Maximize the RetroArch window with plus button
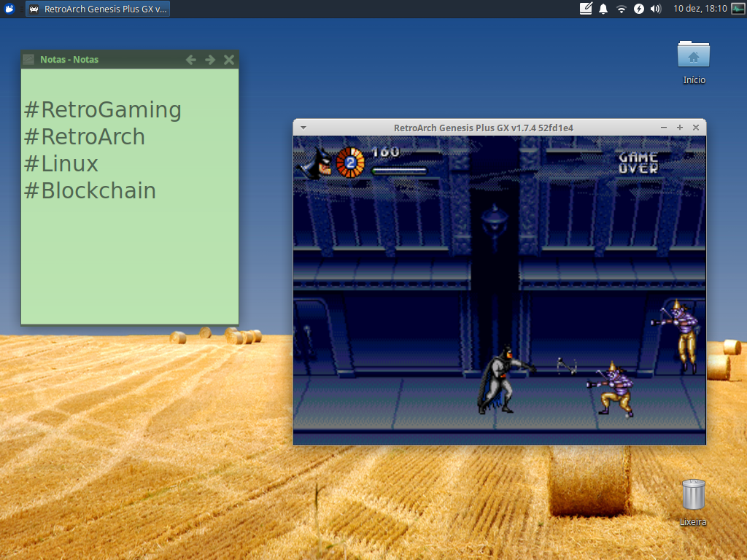 point(680,128)
